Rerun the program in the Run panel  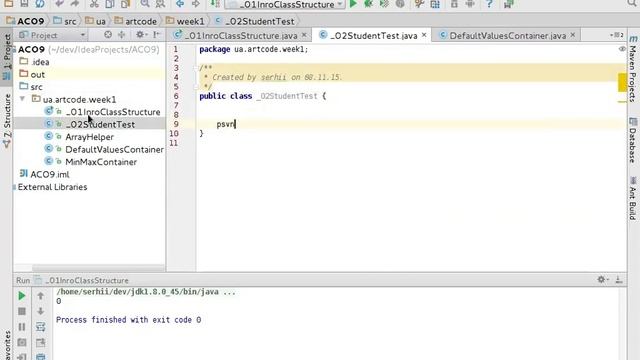(x=22, y=296)
